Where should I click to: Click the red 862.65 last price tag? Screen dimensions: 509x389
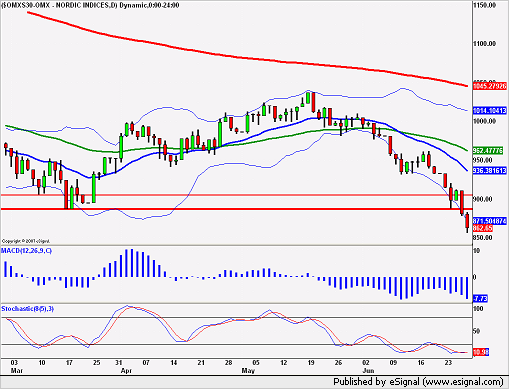pos(483,228)
